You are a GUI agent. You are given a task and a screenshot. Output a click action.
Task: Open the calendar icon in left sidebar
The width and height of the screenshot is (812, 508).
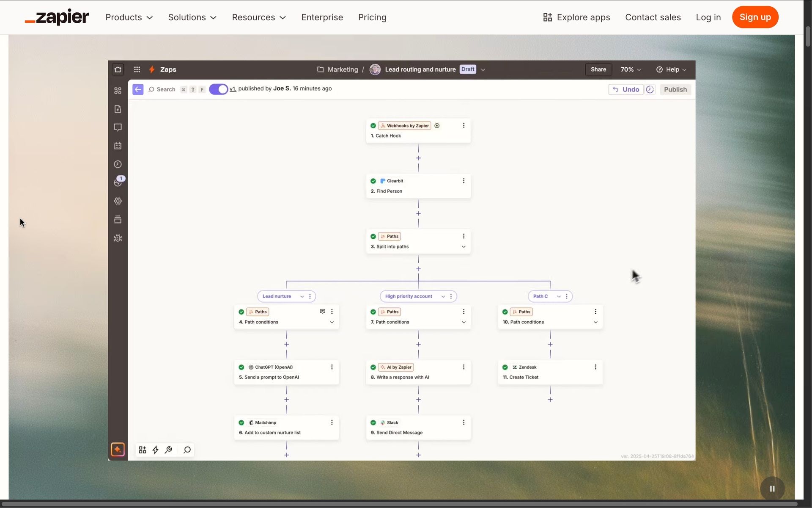click(x=118, y=146)
